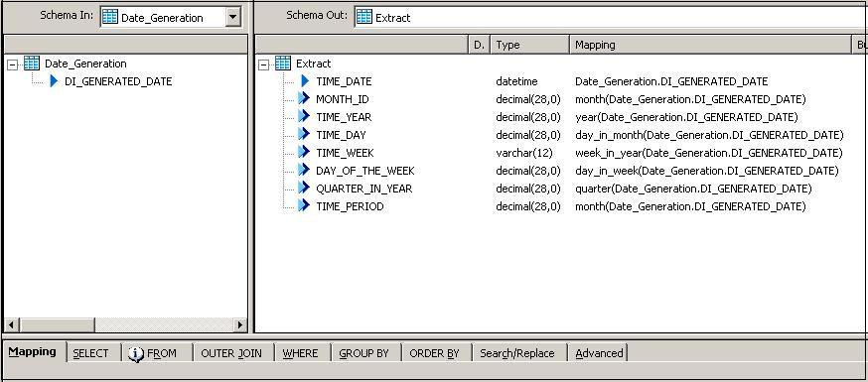Click the Schema Out Extract field
868x382 pixels.
[x=611, y=17]
